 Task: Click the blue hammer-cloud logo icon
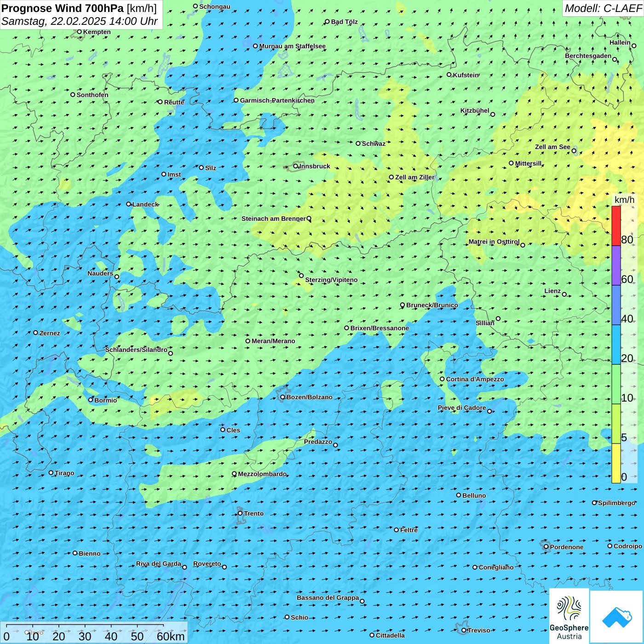click(616, 617)
